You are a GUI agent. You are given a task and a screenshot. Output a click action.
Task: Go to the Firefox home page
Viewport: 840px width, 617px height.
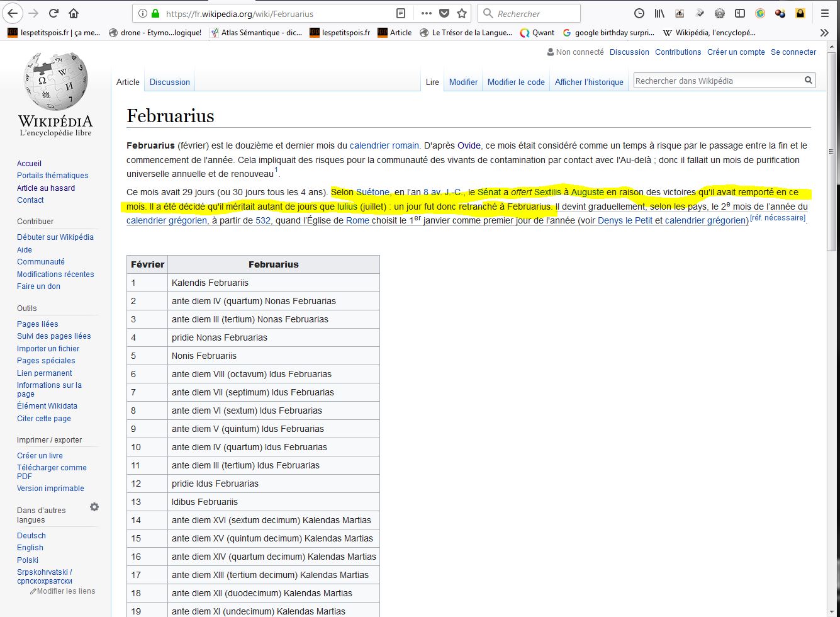coord(74,13)
